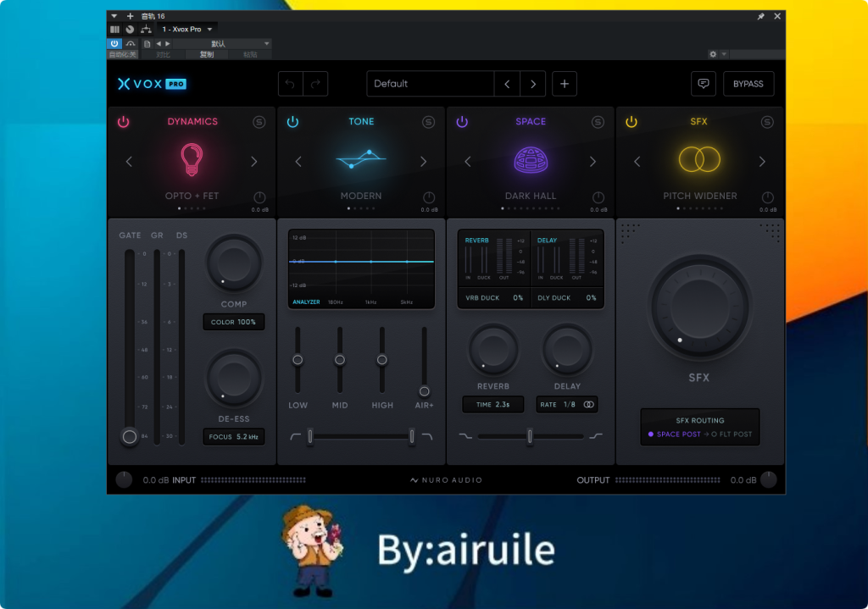The image size is (868, 609).
Task: Toggle the TONE module power button
Action: (x=292, y=122)
